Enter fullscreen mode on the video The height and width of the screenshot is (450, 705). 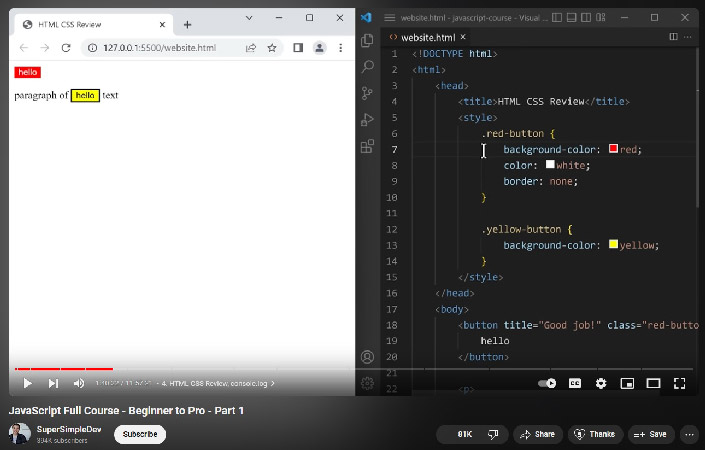tap(679, 383)
